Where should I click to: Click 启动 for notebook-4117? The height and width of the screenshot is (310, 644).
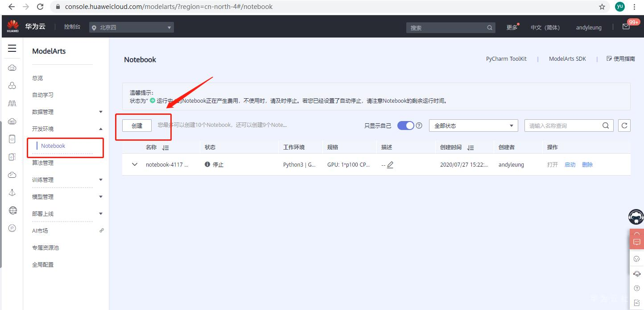pos(570,164)
